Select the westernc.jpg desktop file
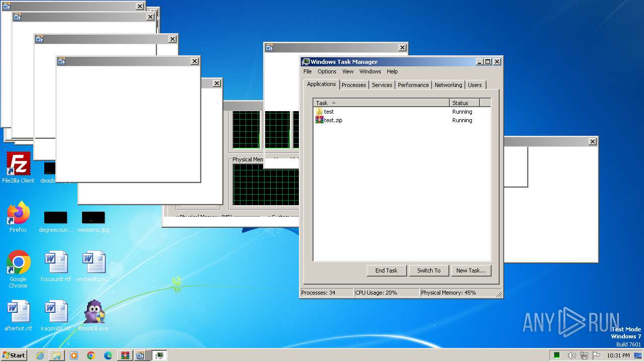This screenshot has width=644, height=362. click(94, 222)
